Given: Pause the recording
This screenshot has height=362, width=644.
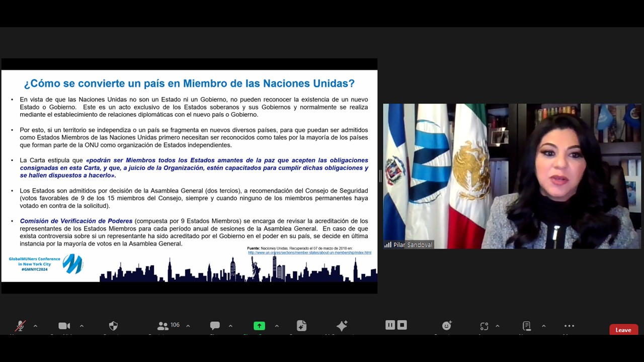Looking at the screenshot, I should pyautogui.click(x=390, y=325).
